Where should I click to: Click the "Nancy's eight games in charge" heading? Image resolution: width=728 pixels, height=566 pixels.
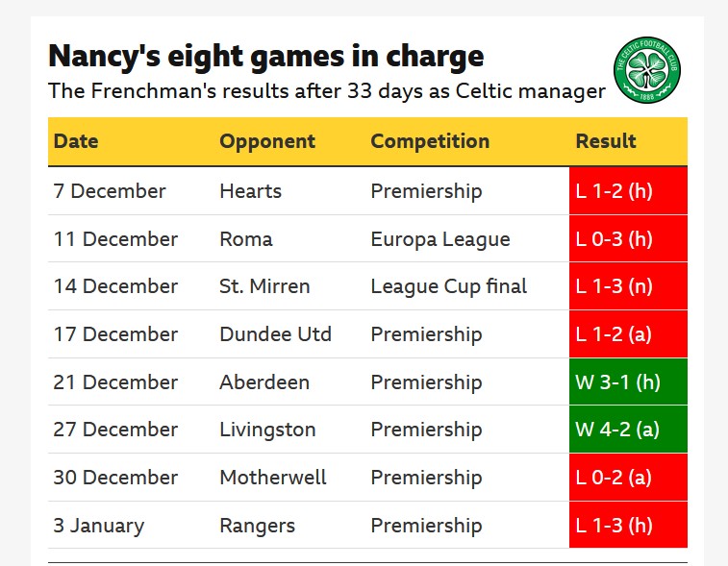point(266,56)
